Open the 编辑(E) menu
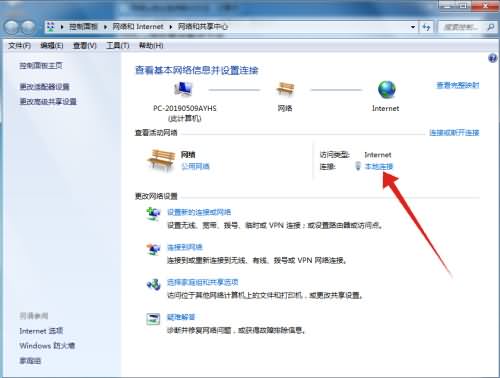 pyautogui.click(x=52, y=45)
